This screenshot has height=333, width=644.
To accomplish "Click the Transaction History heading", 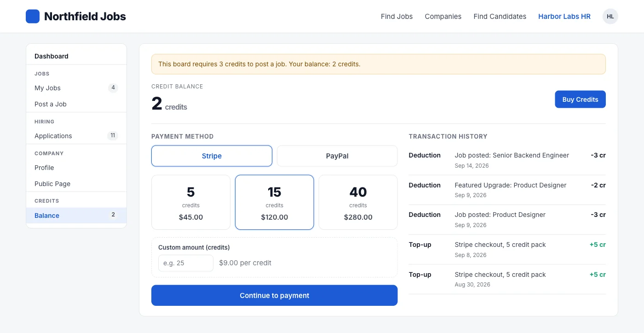I will point(448,136).
